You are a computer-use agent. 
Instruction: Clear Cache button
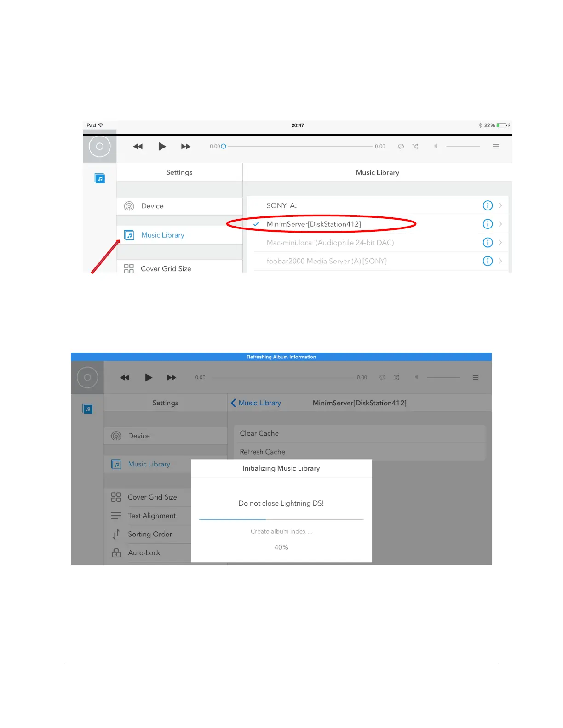(x=360, y=433)
